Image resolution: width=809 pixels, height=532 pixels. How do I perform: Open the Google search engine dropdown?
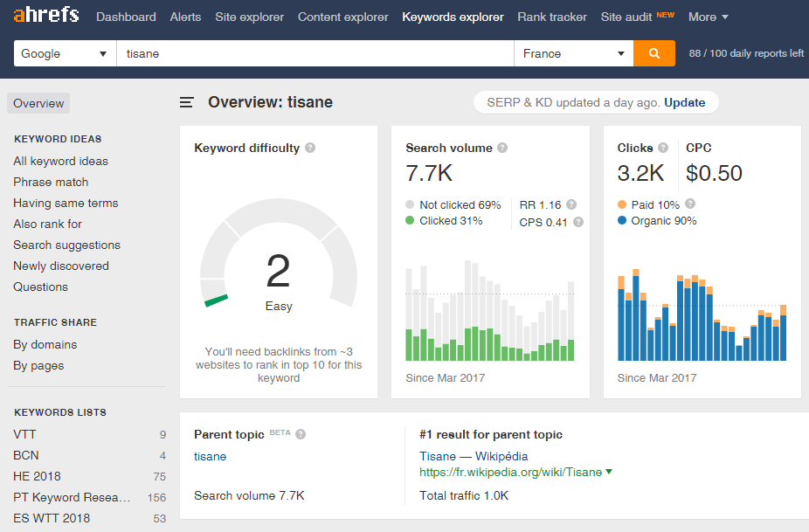(65, 53)
